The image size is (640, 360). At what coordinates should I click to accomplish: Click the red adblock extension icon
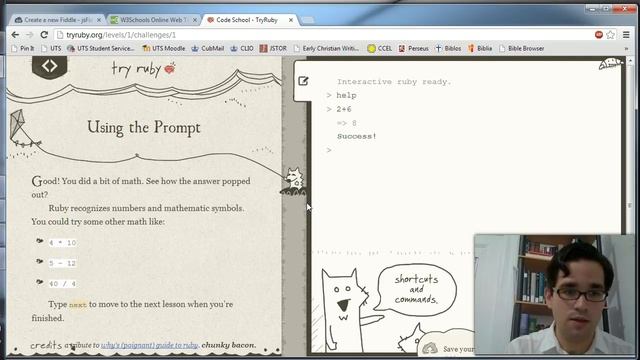[599, 35]
